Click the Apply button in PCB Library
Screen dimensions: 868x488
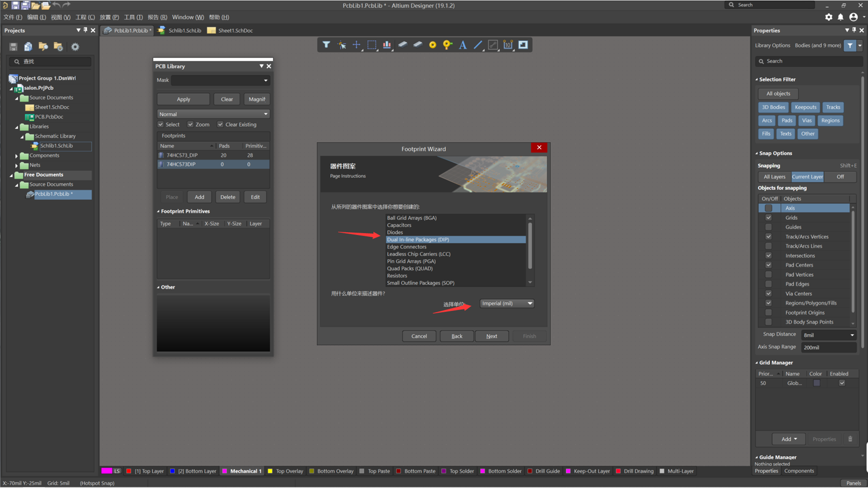tap(183, 99)
